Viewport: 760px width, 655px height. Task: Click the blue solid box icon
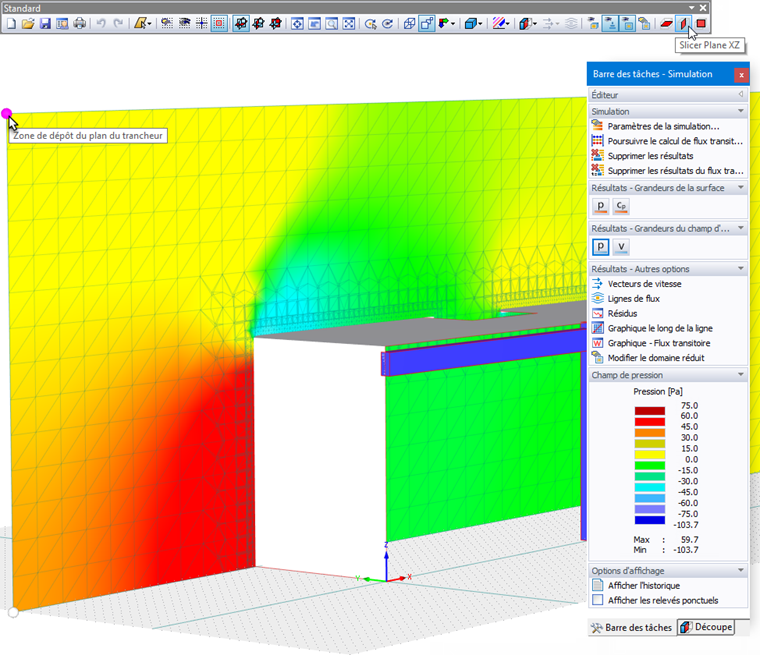[470, 24]
